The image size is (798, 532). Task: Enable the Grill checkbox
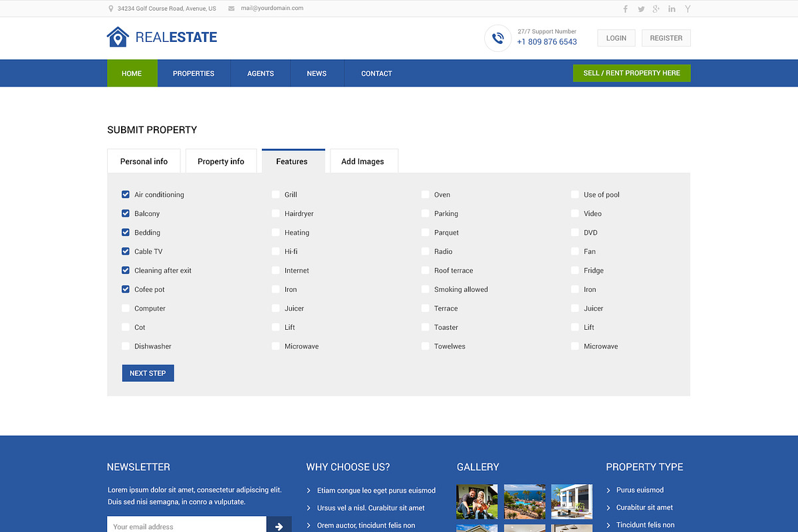[x=275, y=194]
